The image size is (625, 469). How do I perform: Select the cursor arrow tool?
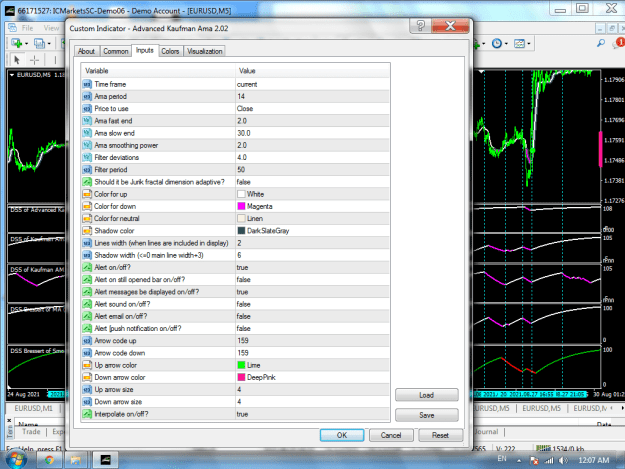pos(16,60)
